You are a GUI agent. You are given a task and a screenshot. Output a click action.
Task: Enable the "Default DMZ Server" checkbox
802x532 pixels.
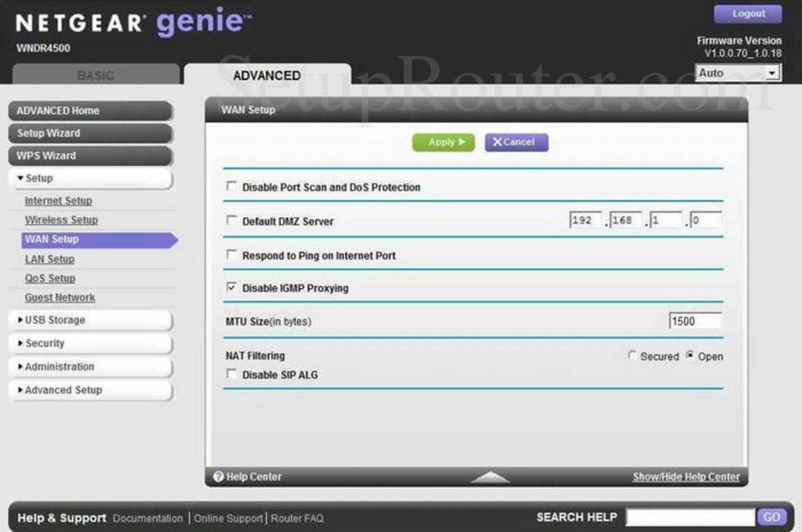[x=232, y=220]
